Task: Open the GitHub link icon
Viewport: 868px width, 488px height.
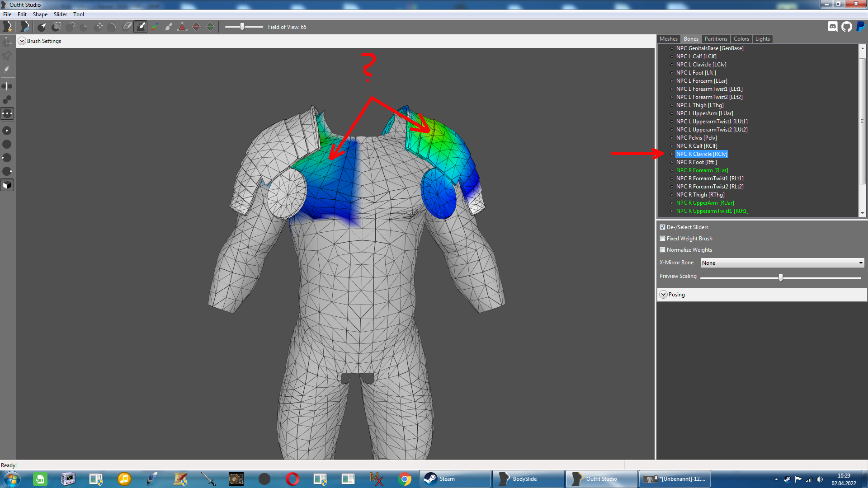Action: (x=847, y=27)
